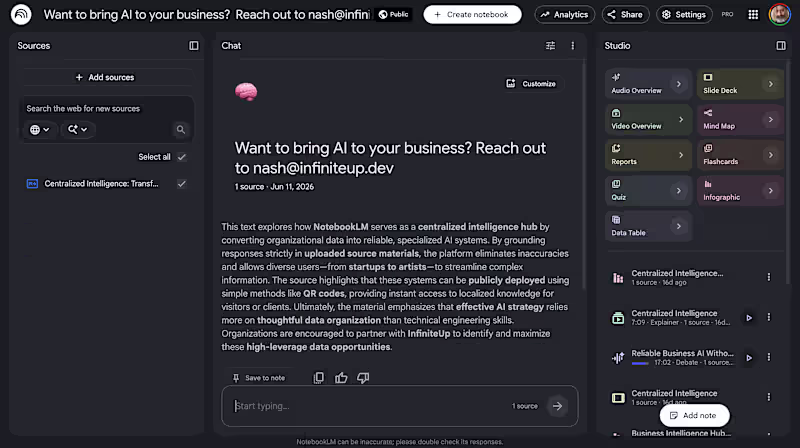Open chat configuration sliders icon
The height and width of the screenshot is (448, 800).
pyautogui.click(x=550, y=46)
